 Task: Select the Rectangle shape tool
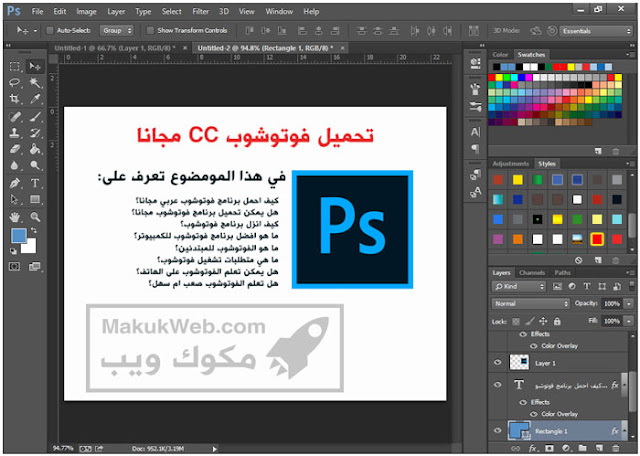click(35, 200)
